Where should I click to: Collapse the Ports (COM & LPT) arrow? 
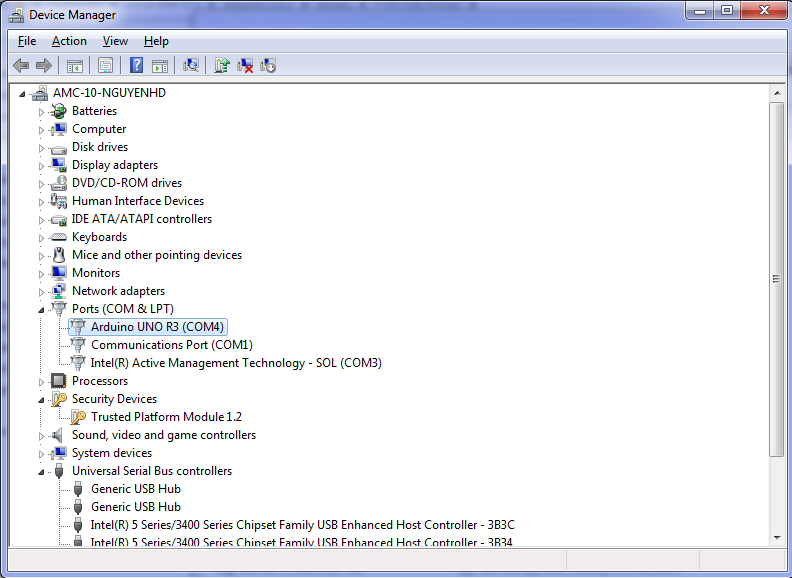pyautogui.click(x=41, y=310)
